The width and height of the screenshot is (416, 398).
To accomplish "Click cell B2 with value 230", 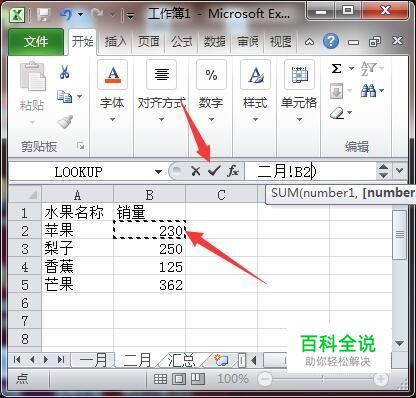I will point(149,230).
